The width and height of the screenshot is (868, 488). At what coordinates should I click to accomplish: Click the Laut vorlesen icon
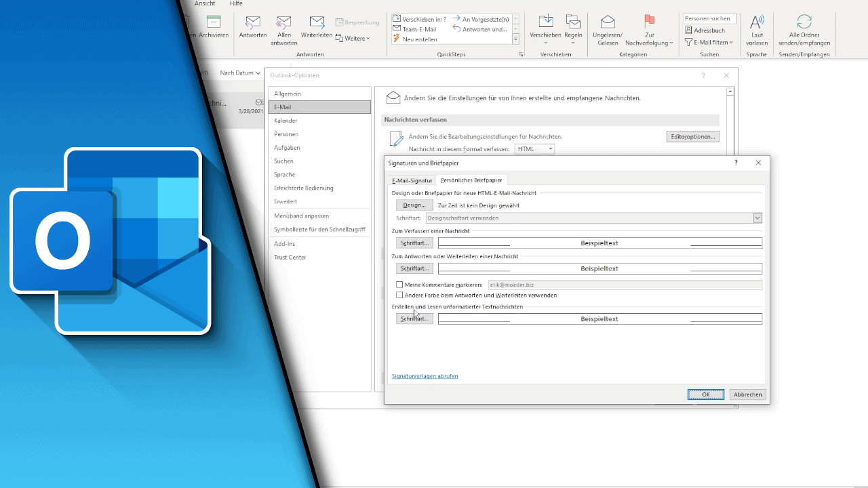pos(757,22)
